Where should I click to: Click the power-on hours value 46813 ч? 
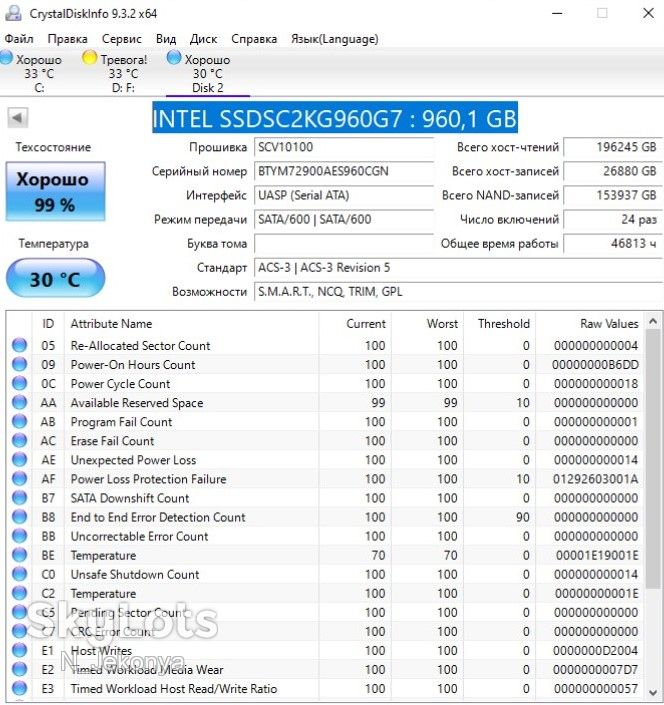tap(613, 244)
